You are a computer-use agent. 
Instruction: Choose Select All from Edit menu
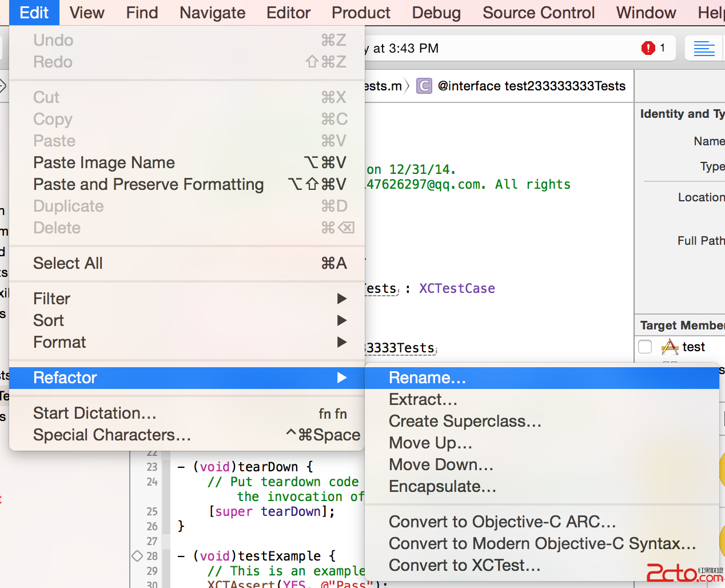68,264
